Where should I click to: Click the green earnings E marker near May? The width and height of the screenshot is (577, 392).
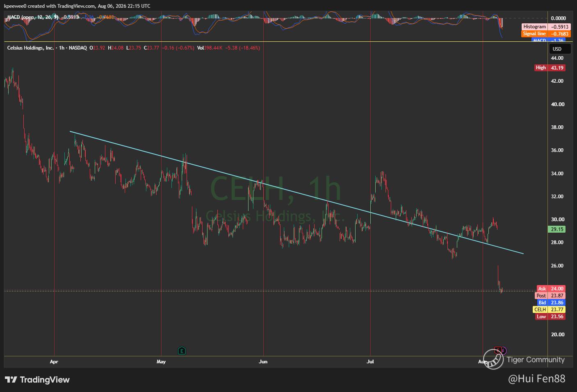182,351
